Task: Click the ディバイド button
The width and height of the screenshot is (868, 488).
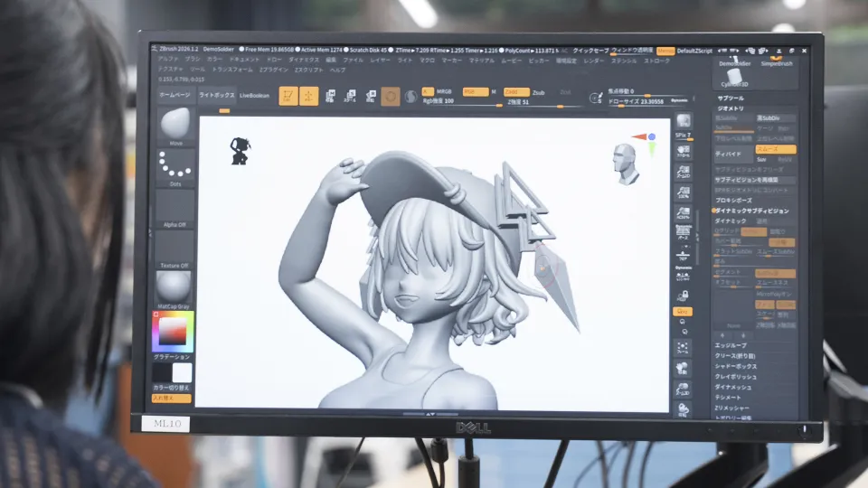Action: [x=731, y=155]
